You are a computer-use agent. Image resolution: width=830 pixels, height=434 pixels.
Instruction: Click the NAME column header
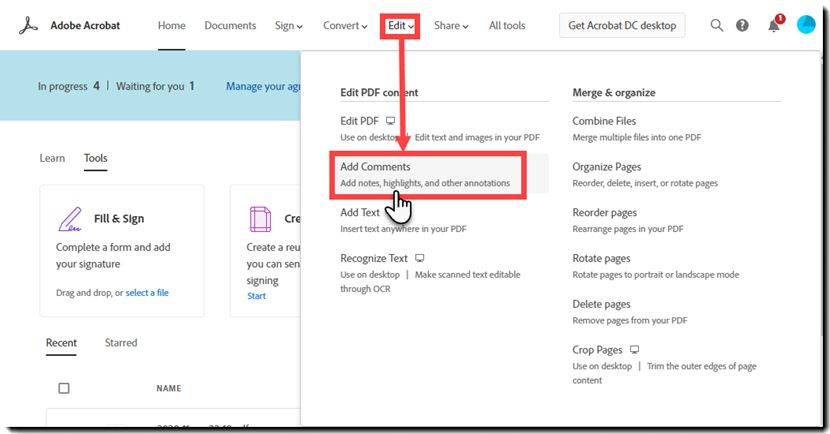169,388
